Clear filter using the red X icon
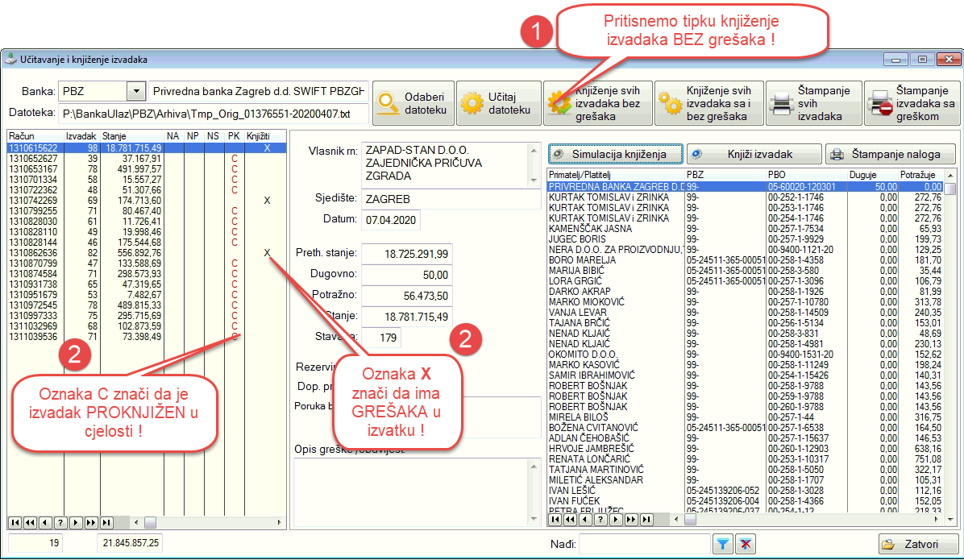The width and height of the screenshot is (964, 560). tap(746, 545)
